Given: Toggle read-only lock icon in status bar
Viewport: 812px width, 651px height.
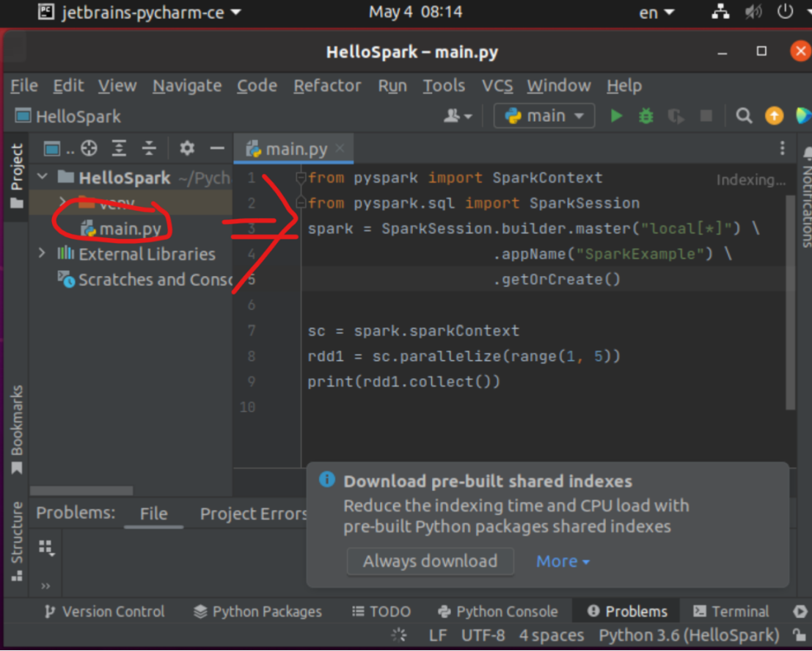Looking at the screenshot, I should click(x=799, y=635).
